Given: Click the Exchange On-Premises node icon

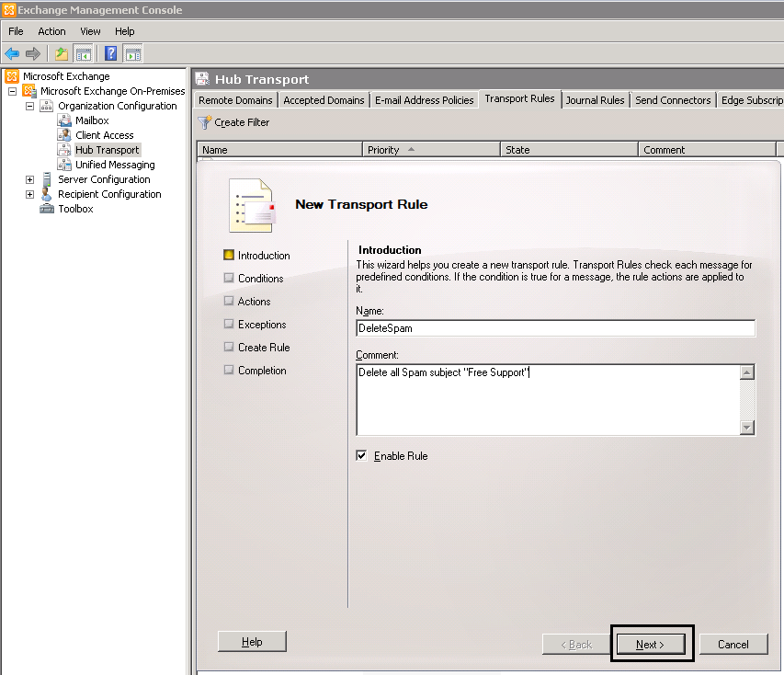Looking at the screenshot, I should coord(29,91).
